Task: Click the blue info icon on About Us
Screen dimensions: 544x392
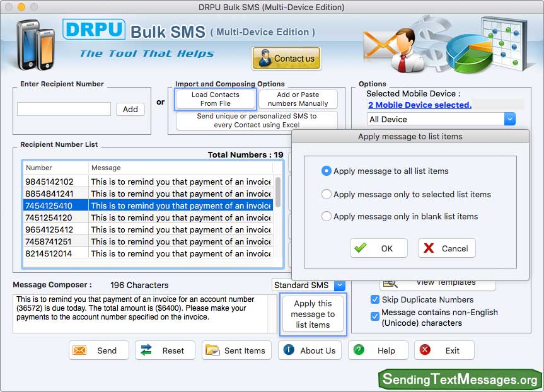Action: tap(289, 350)
